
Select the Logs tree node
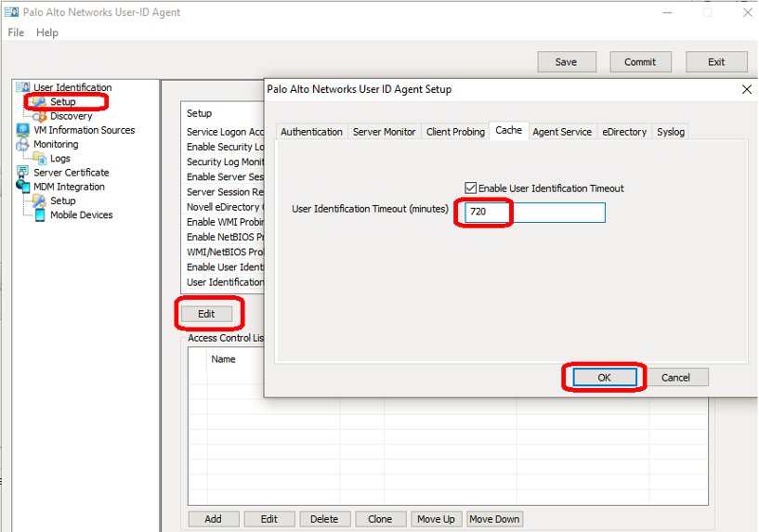click(60, 158)
